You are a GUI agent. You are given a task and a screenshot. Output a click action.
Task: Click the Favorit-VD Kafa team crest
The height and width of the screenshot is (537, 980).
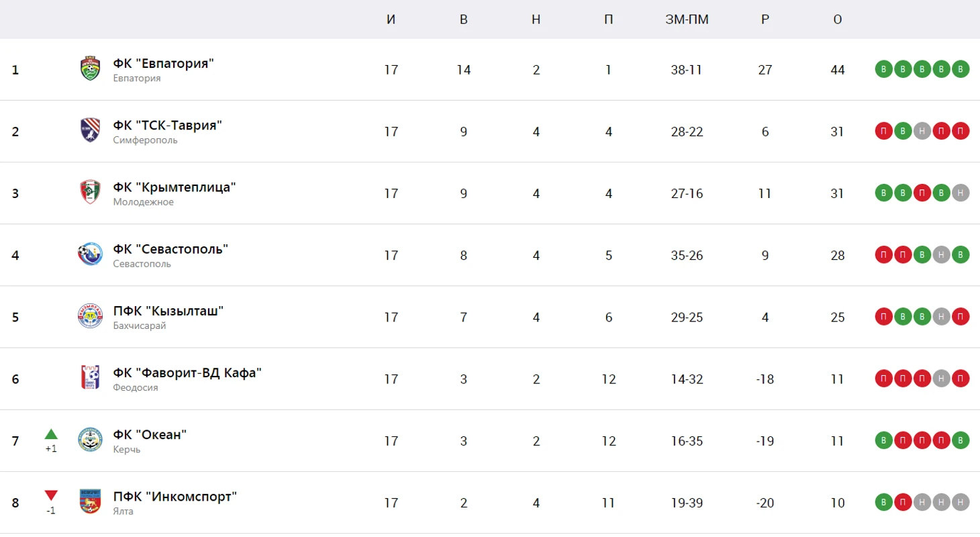[90, 379]
